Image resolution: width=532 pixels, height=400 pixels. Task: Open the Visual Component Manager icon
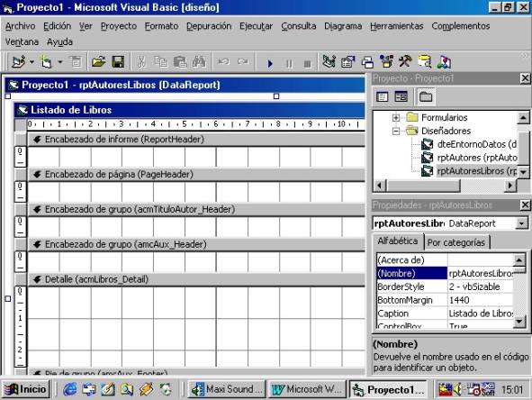[444, 62]
